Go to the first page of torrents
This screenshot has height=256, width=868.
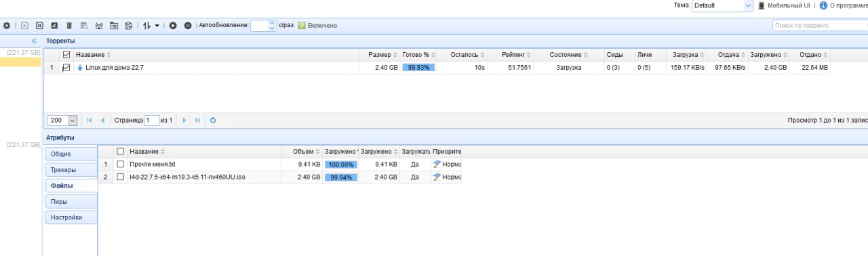click(x=90, y=120)
